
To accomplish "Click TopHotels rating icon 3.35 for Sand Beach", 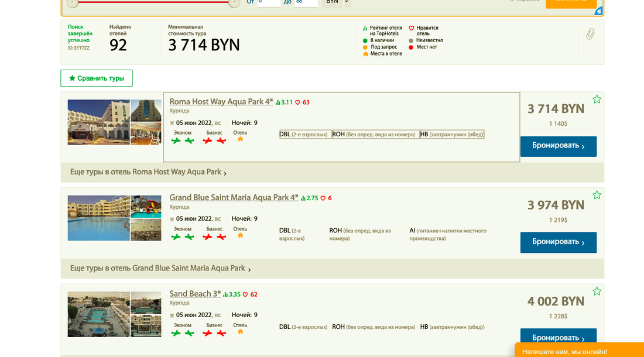I will (x=225, y=294).
